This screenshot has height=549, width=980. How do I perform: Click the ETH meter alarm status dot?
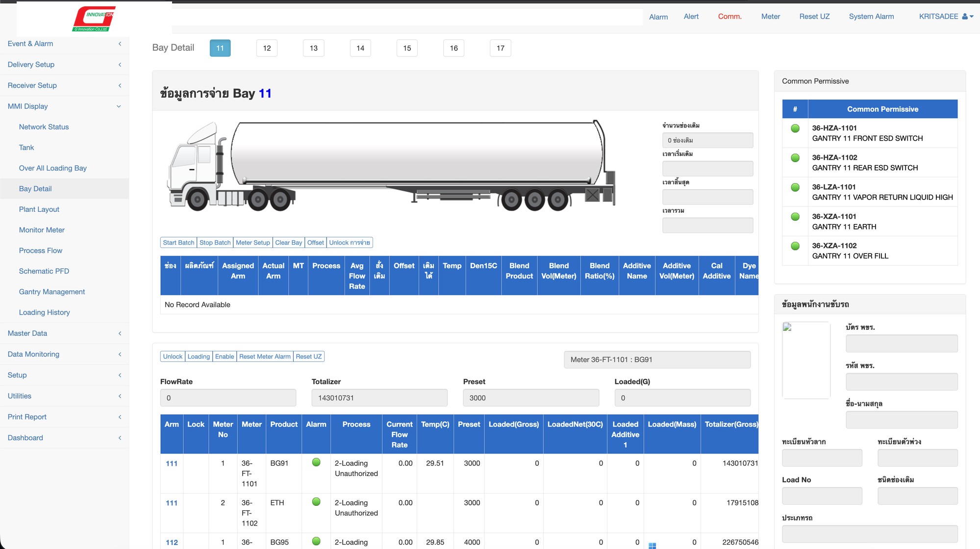tap(316, 502)
